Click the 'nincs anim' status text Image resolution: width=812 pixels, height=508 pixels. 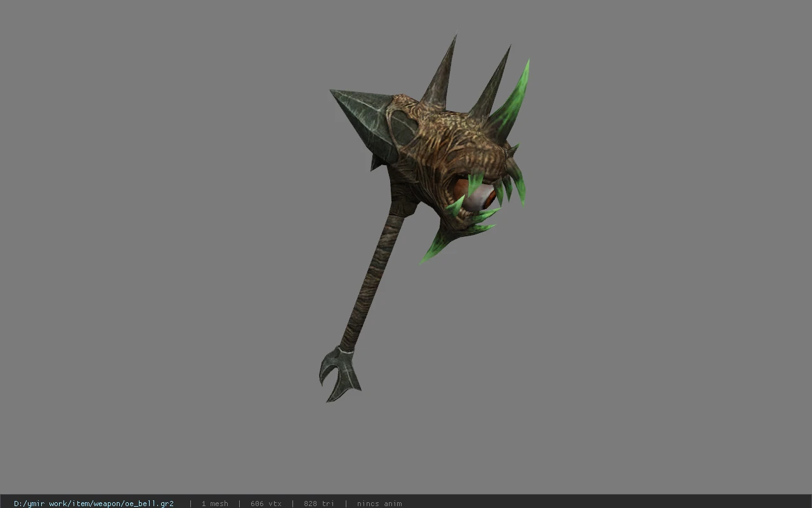tap(379, 504)
